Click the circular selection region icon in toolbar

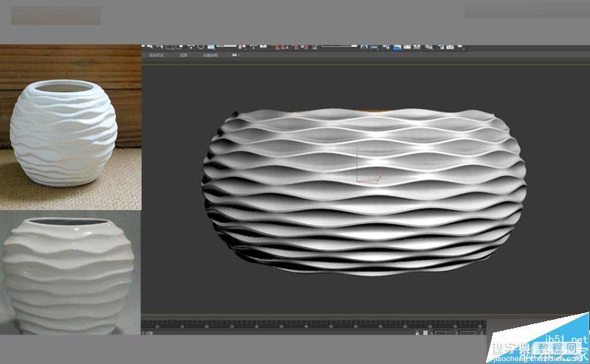click(x=201, y=46)
